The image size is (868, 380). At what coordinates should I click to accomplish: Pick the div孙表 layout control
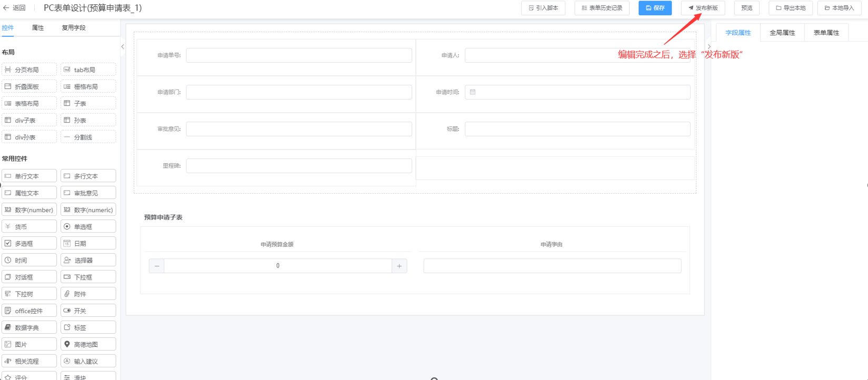coord(29,137)
